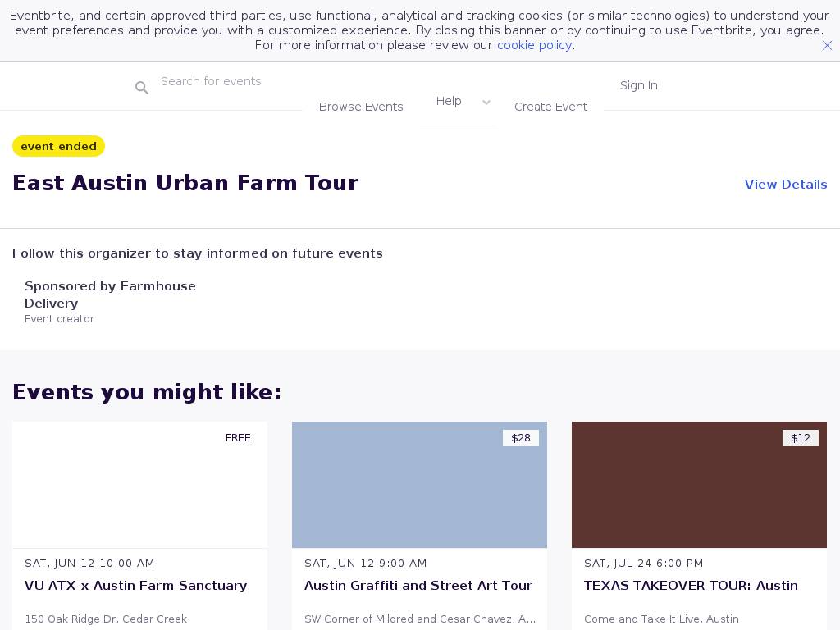This screenshot has height=630, width=840.
Task: Click the East Austin Urban Farm Tour title
Action: pos(185,183)
